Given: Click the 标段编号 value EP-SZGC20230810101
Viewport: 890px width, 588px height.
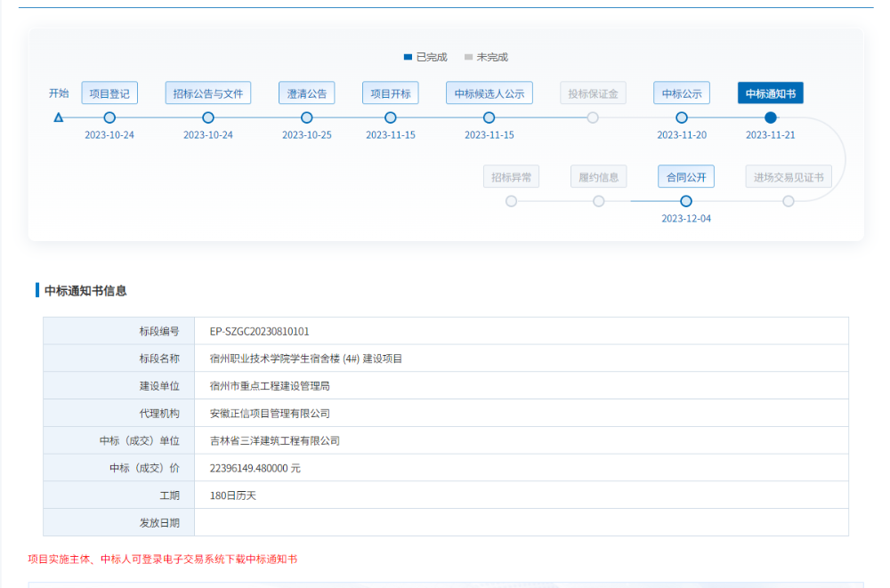Looking at the screenshot, I should point(259,332).
